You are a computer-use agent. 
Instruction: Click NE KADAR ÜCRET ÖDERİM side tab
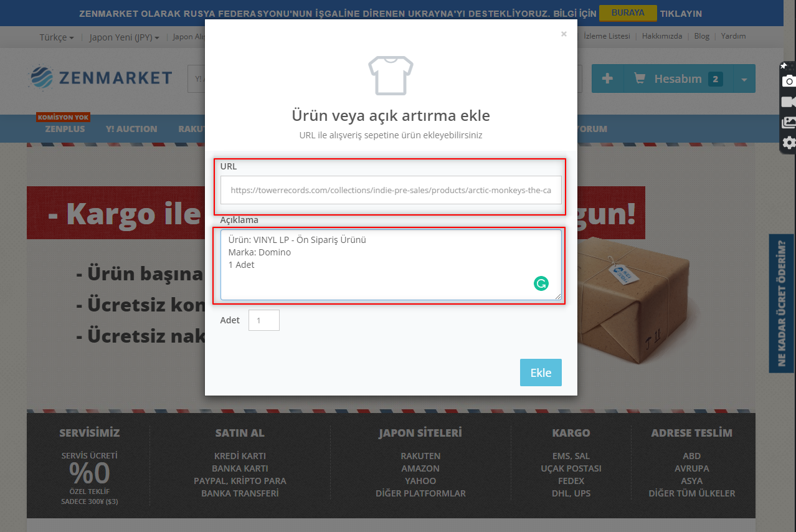point(782,303)
